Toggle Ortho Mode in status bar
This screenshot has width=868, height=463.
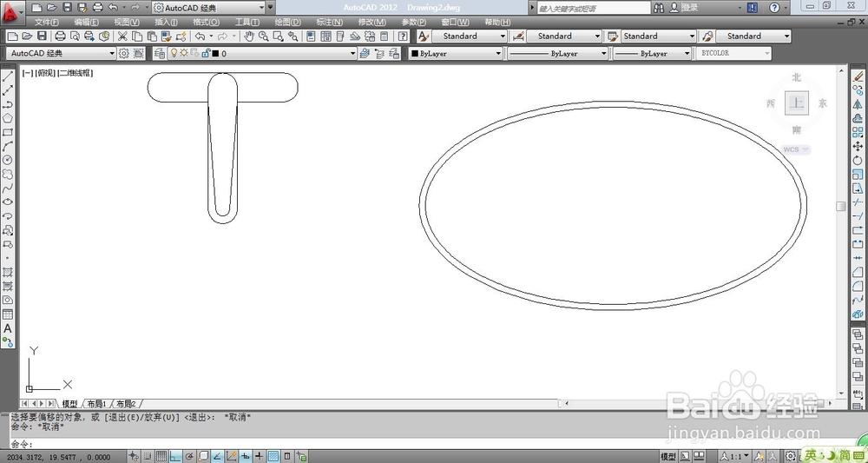(x=175, y=456)
